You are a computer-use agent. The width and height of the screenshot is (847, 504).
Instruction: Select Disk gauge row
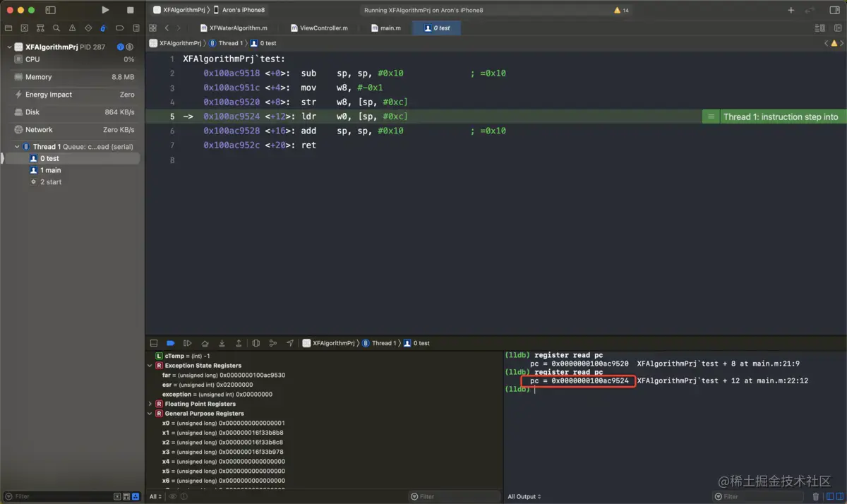click(73, 112)
